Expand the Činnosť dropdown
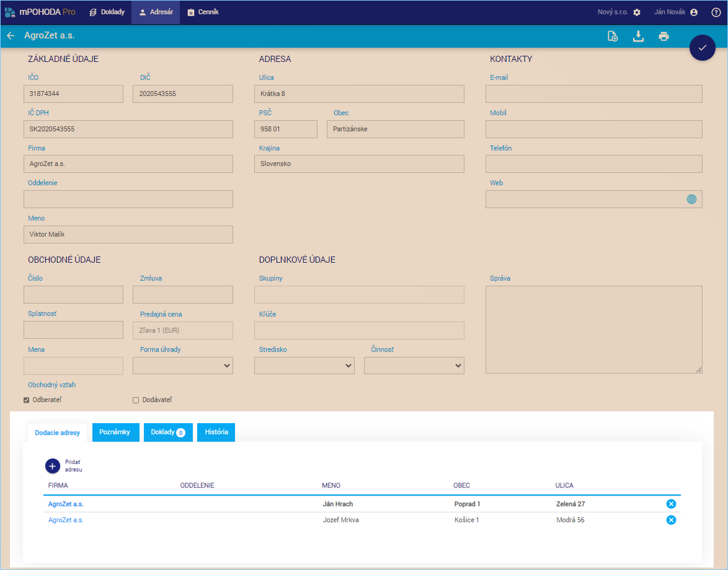 [x=414, y=366]
